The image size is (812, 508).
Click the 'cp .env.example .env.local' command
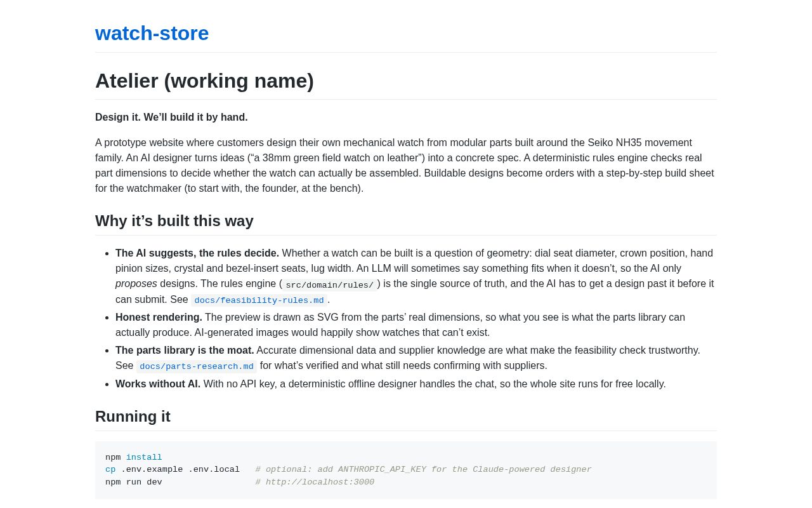173,470
